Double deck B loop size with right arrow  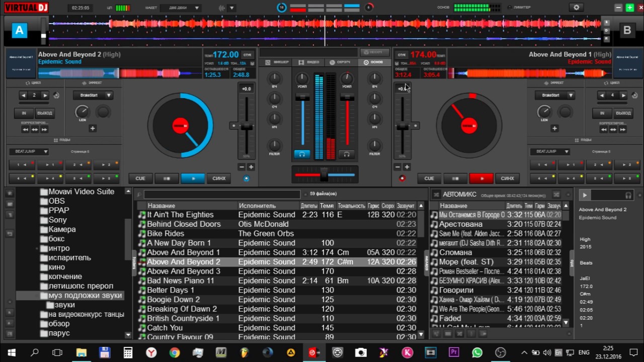(623, 95)
